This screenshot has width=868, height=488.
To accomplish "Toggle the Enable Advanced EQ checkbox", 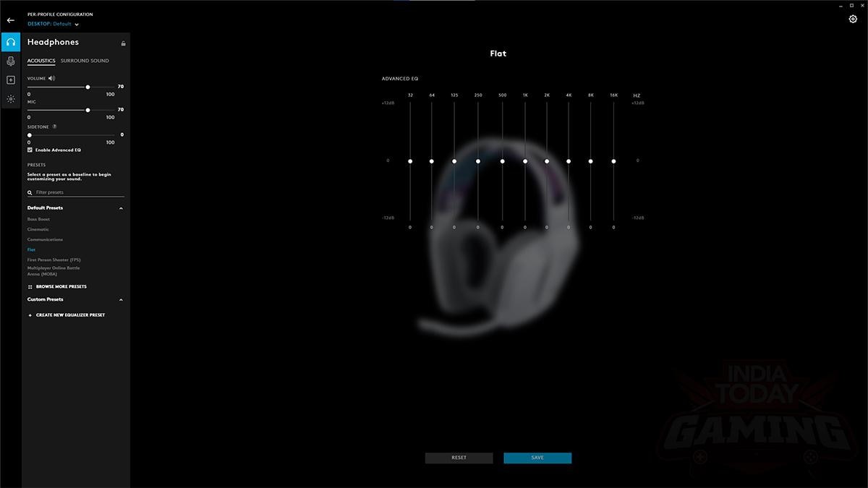I will tap(30, 150).
